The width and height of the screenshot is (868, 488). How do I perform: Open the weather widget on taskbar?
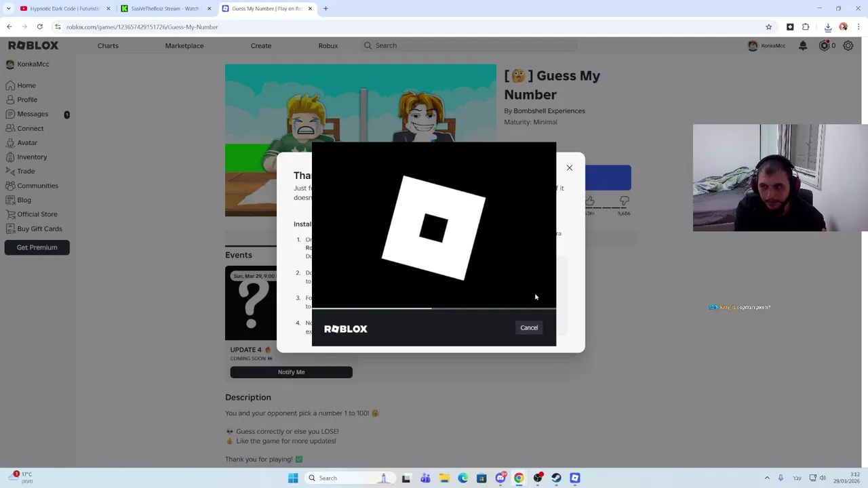[20, 478]
